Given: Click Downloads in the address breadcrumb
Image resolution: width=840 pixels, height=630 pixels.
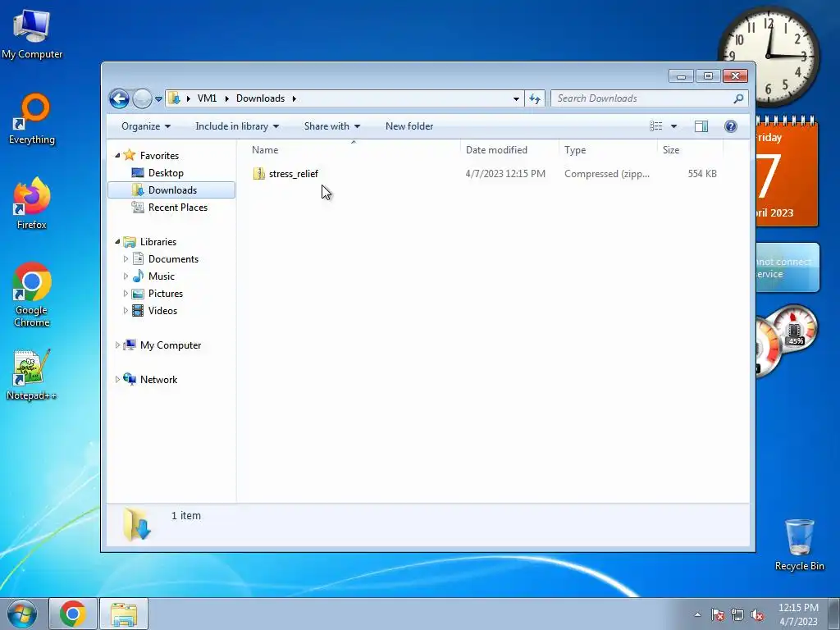Looking at the screenshot, I should 260,98.
